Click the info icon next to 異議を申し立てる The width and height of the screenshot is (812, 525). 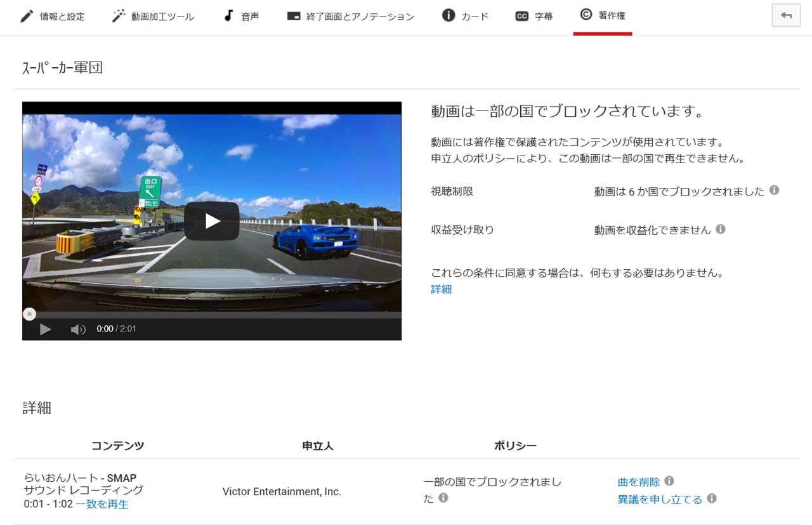(x=712, y=499)
